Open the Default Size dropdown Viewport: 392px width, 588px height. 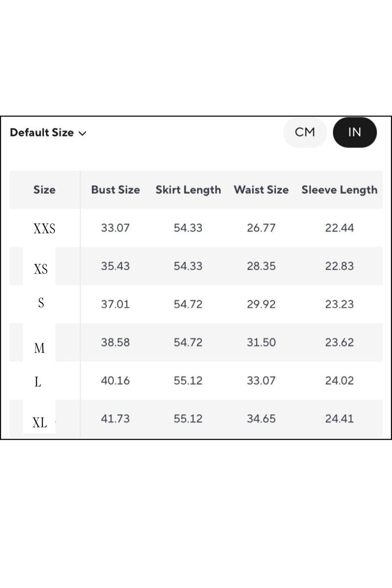(48, 132)
